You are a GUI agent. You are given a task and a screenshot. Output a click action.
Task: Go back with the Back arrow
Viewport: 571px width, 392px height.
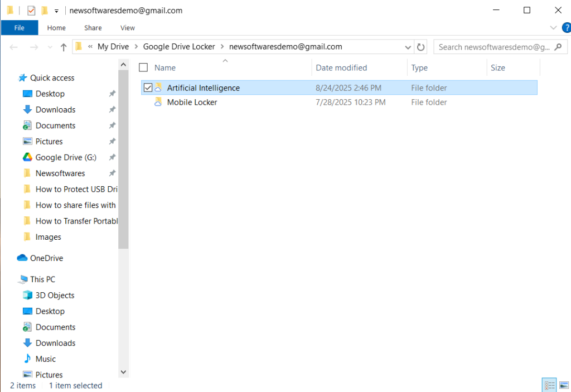(x=14, y=47)
